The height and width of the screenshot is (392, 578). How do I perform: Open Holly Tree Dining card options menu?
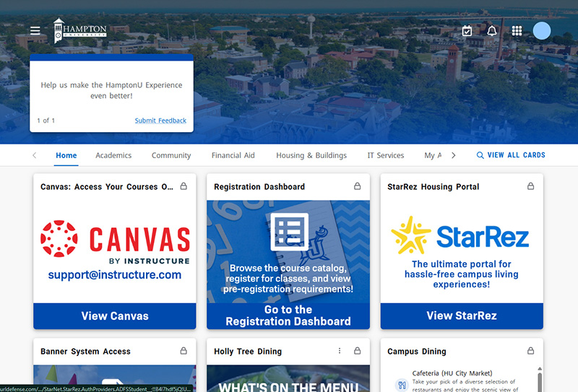(x=340, y=351)
